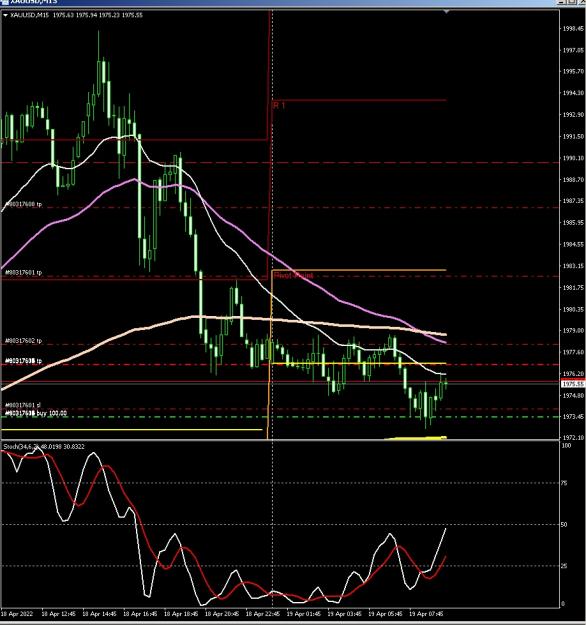Viewport: 586px width, 625px height.
Task: Click the 25 level on the Stochastic scale
Action: point(564,566)
